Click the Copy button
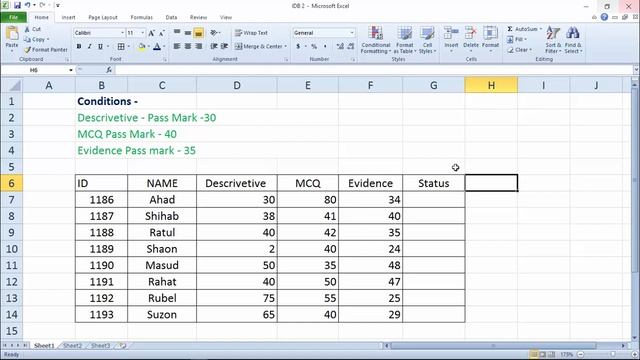This screenshot has width=640, height=360. (x=36, y=40)
